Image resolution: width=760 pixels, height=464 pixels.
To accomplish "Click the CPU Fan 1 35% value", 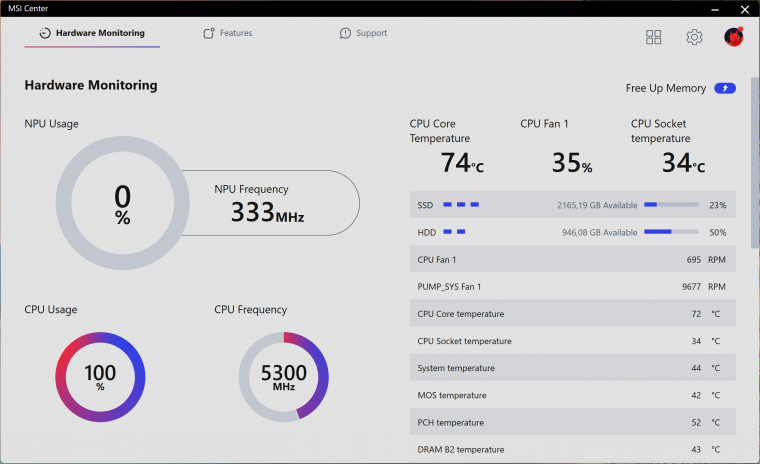I will coord(572,162).
